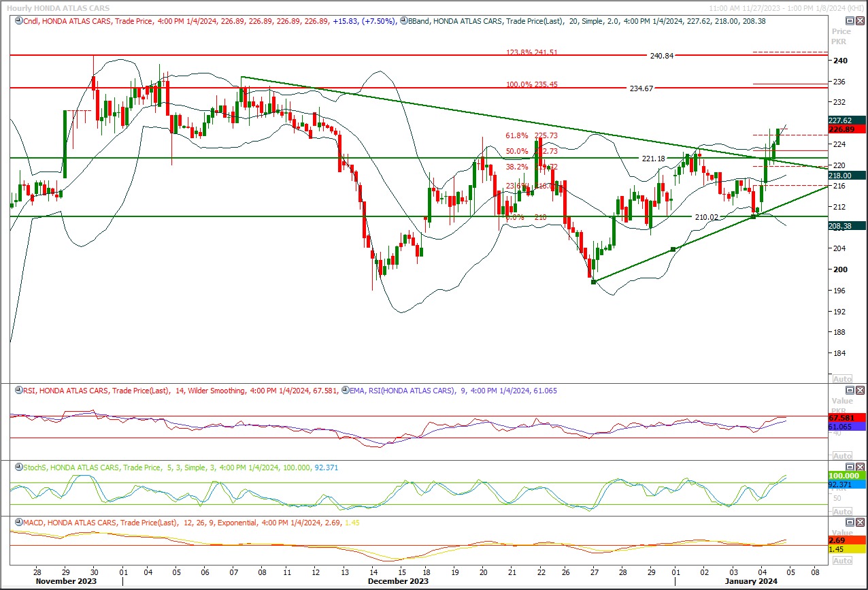Toggle Auto scaling on the price axis

[841, 378]
